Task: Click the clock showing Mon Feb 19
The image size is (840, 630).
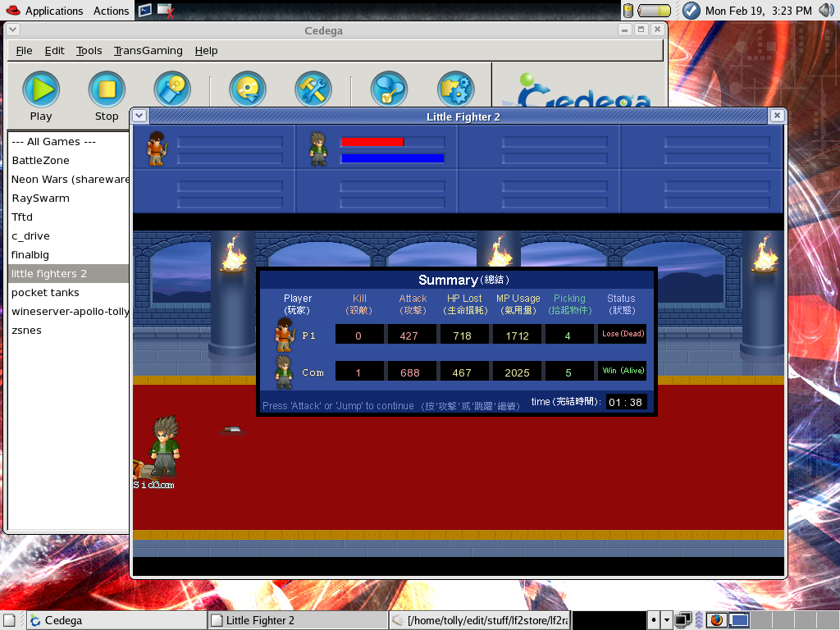Action: point(758,11)
